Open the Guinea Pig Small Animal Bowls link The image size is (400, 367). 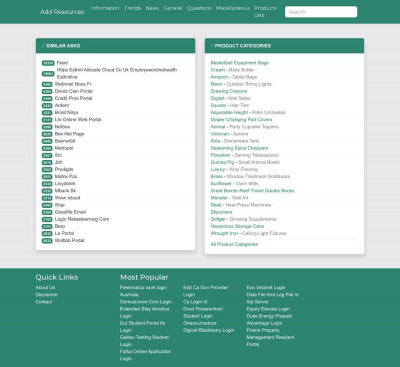click(x=245, y=162)
